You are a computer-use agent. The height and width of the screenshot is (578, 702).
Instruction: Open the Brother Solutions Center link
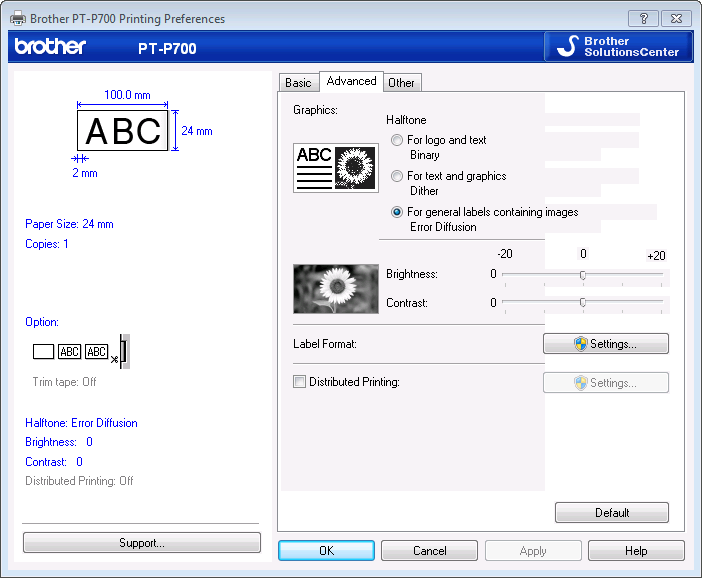[x=618, y=47]
